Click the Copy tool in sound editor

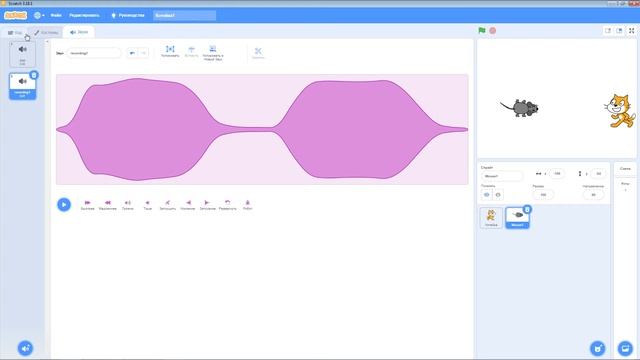[x=170, y=51]
